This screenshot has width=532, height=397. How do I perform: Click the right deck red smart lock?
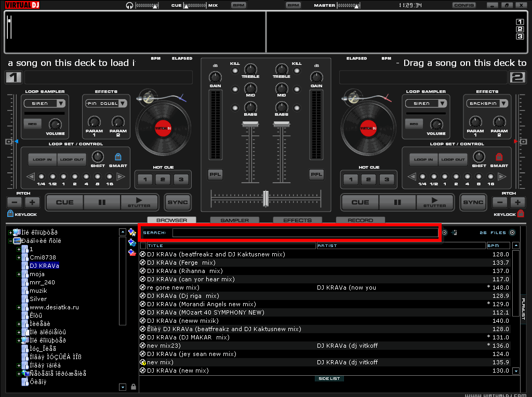click(x=499, y=157)
